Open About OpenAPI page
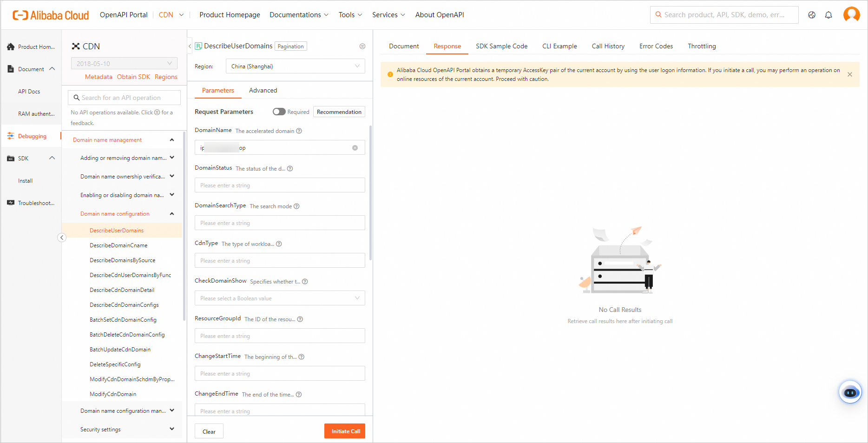Screen dimensions: 868x443 point(440,15)
